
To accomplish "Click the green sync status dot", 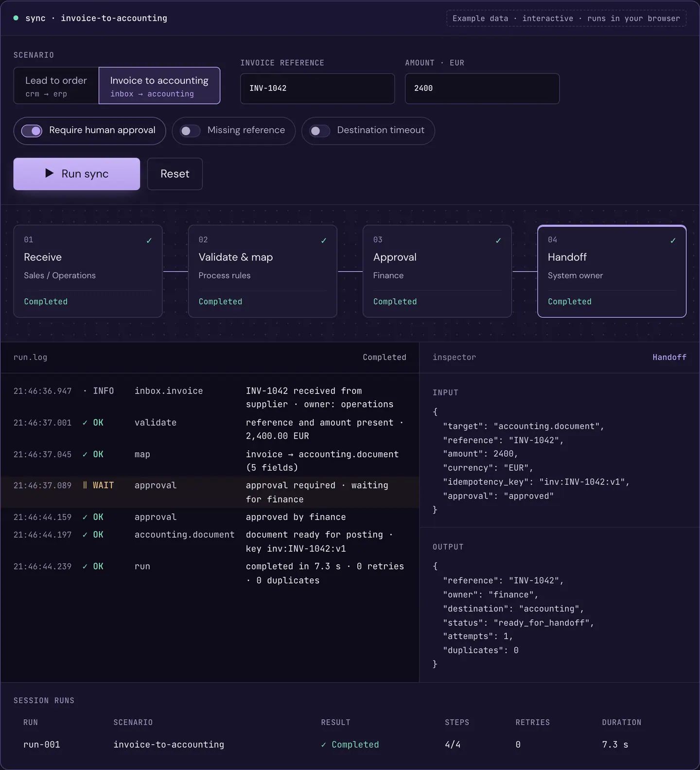I will point(16,18).
